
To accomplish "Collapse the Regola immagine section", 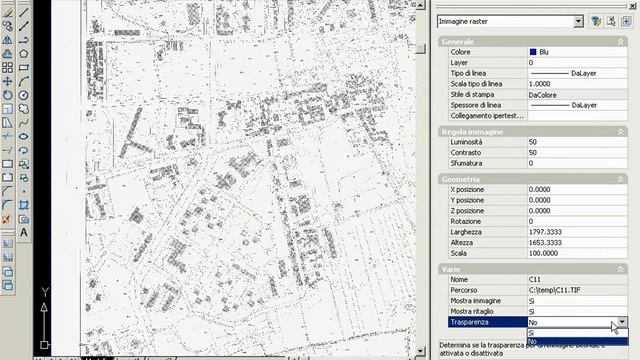I will click(x=620, y=132).
